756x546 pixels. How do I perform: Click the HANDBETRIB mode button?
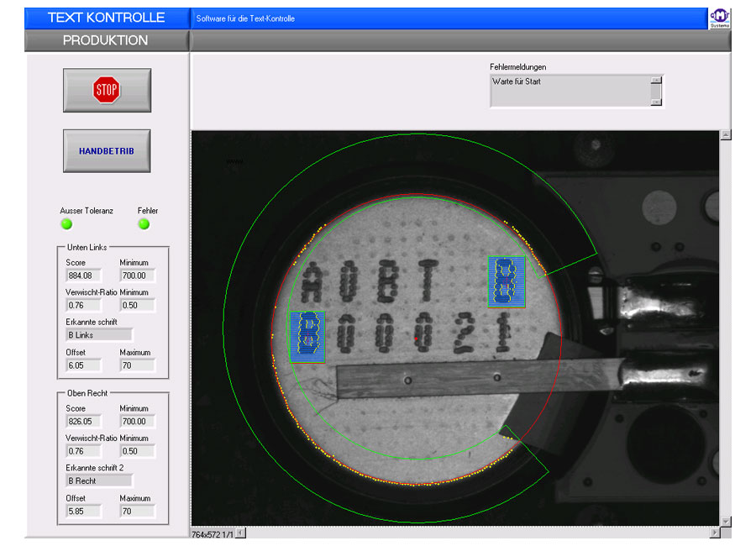[107, 151]
